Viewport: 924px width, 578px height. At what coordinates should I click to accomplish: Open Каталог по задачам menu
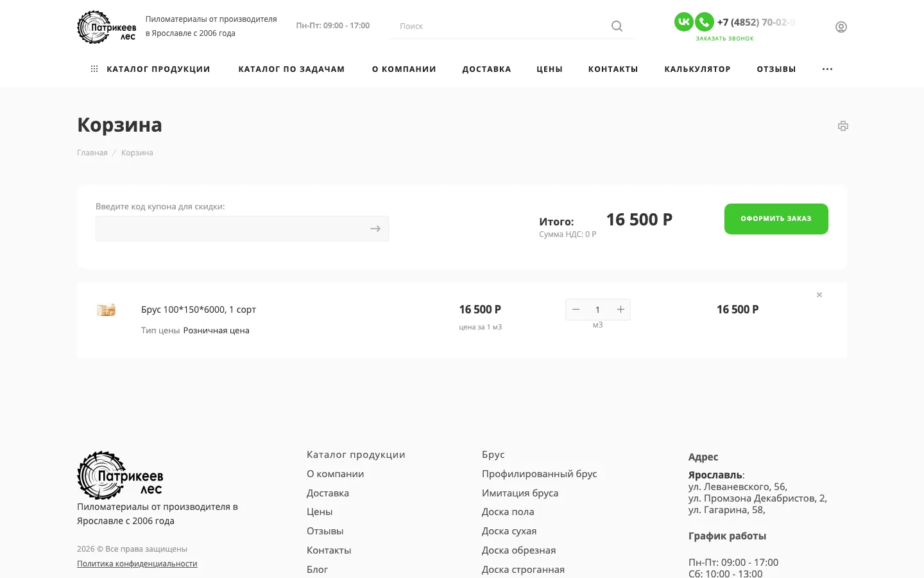291,69
